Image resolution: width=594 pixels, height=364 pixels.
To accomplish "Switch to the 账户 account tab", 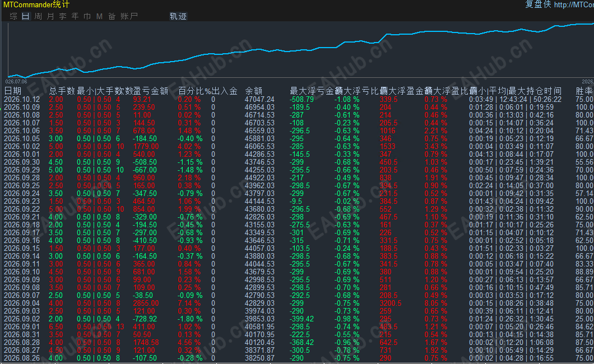I will [129, 16].
